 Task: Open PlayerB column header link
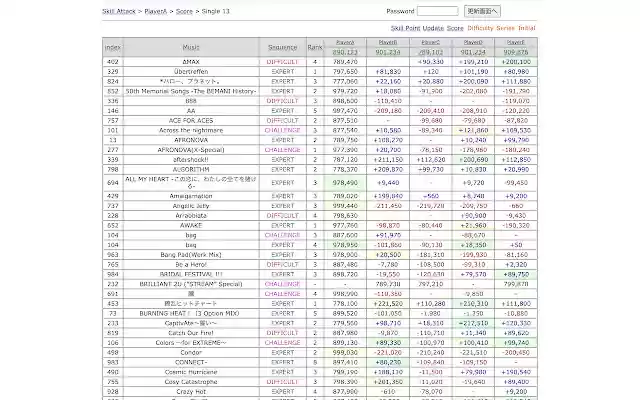pyautogui.click(x=388, y=42)
